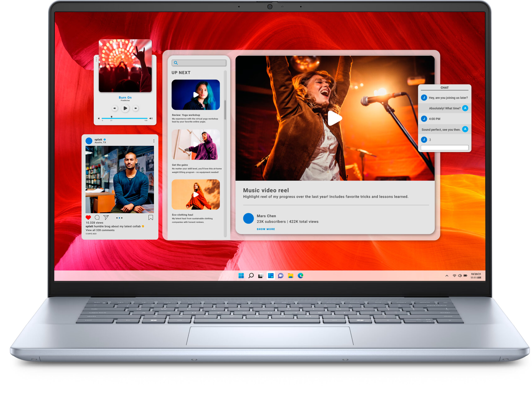The image size is (532, 406).
Task: Click View all 328 comments
Action: [x=100, y=230]
